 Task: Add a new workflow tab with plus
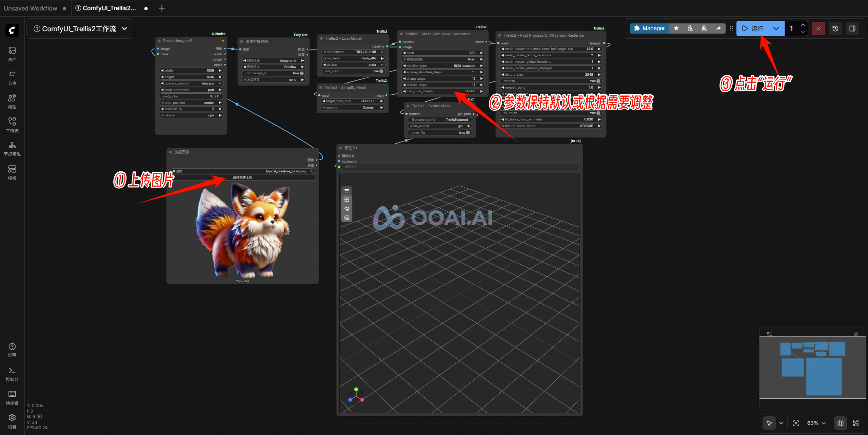tap(162, 8)
